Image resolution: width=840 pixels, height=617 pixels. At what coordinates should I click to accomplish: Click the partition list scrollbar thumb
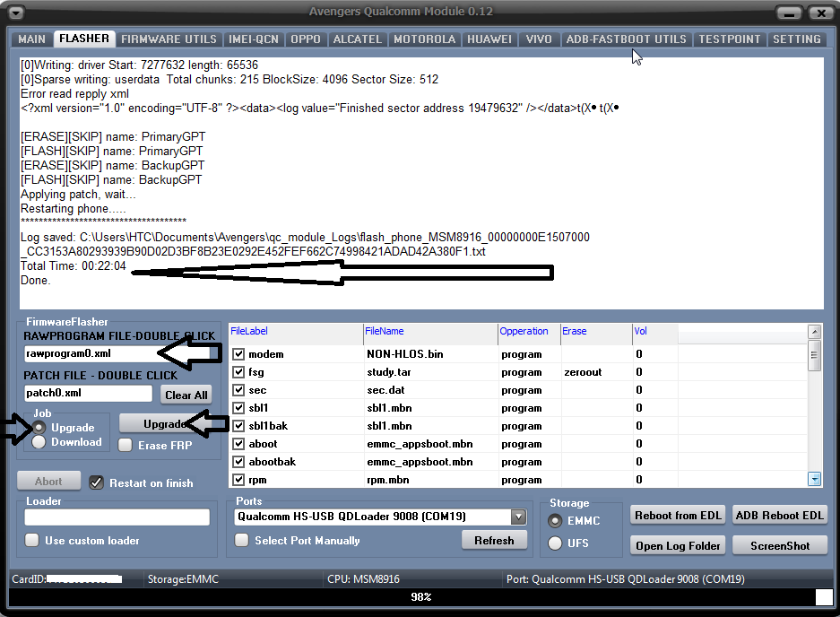coord(814,355)
